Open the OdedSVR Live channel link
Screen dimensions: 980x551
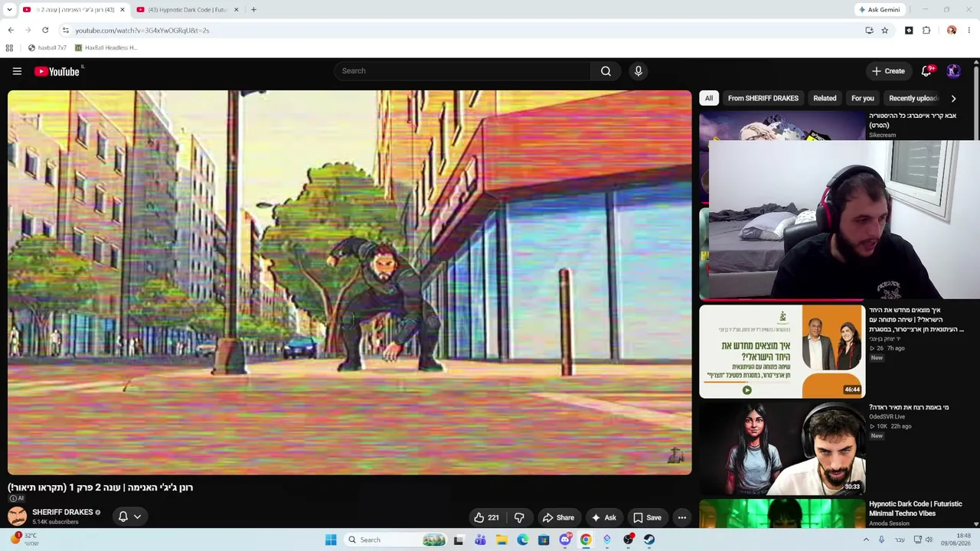[x=887, y=417]
